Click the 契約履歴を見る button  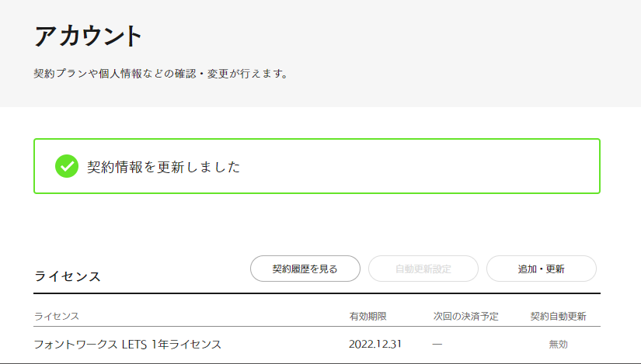[305, 269]
